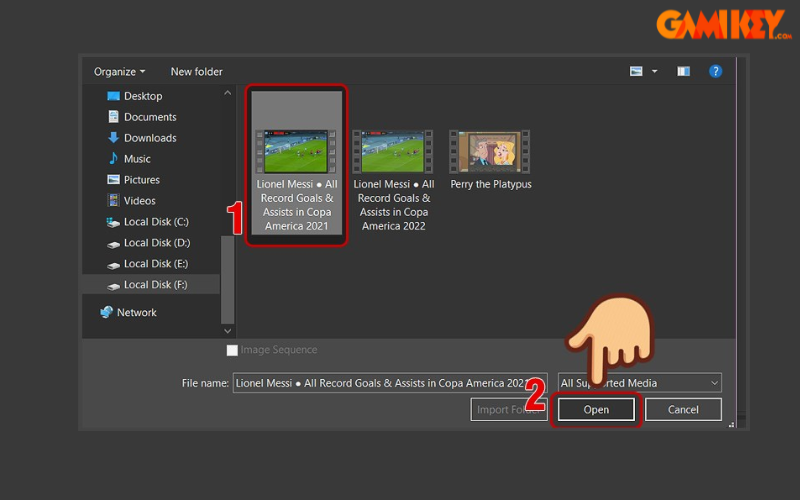The height and width of the screenshot is (500, 800).
Task: Open Documents in sidebar
Action: coord(150,117)
